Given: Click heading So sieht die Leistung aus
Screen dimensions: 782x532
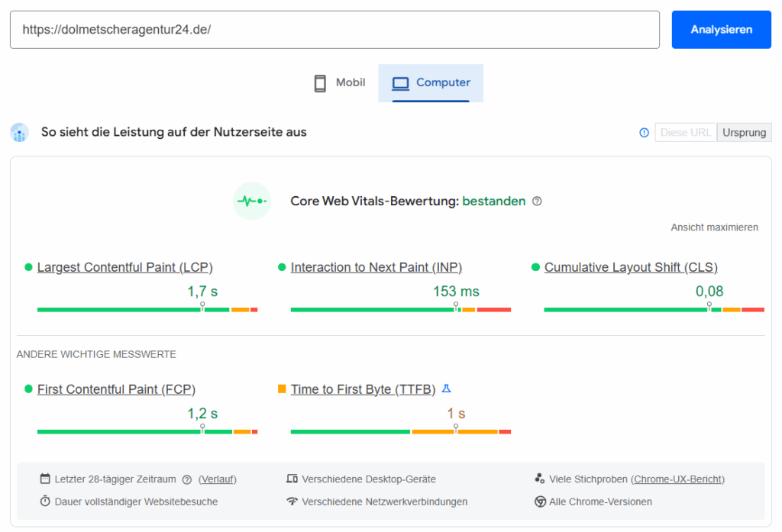Looking at the screenshot, I should tap(173, 132).
